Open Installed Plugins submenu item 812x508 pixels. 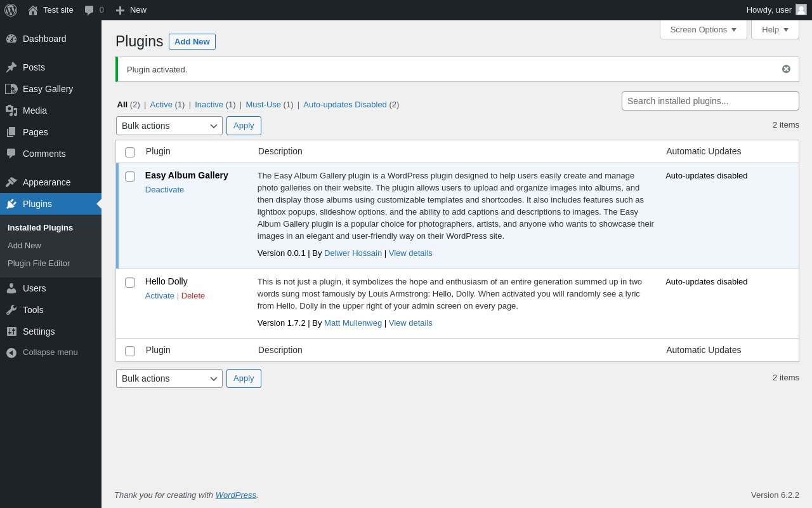click(x=40, y=228)
